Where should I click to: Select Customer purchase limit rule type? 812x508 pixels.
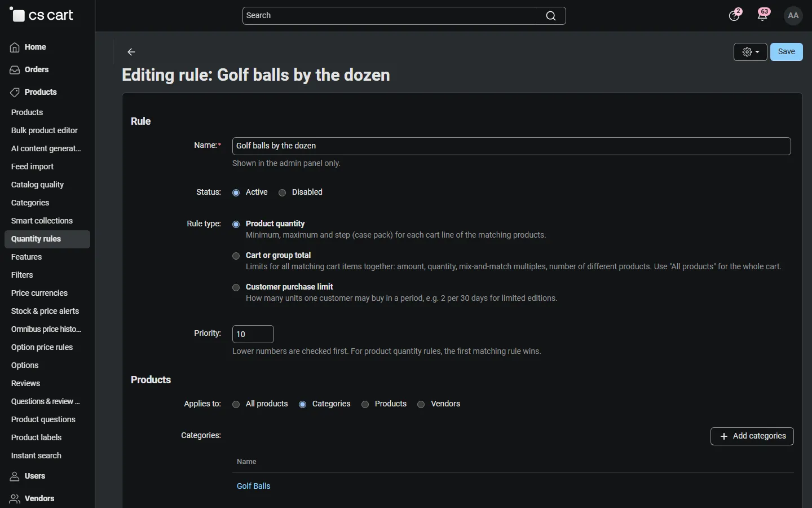point(236,288)
